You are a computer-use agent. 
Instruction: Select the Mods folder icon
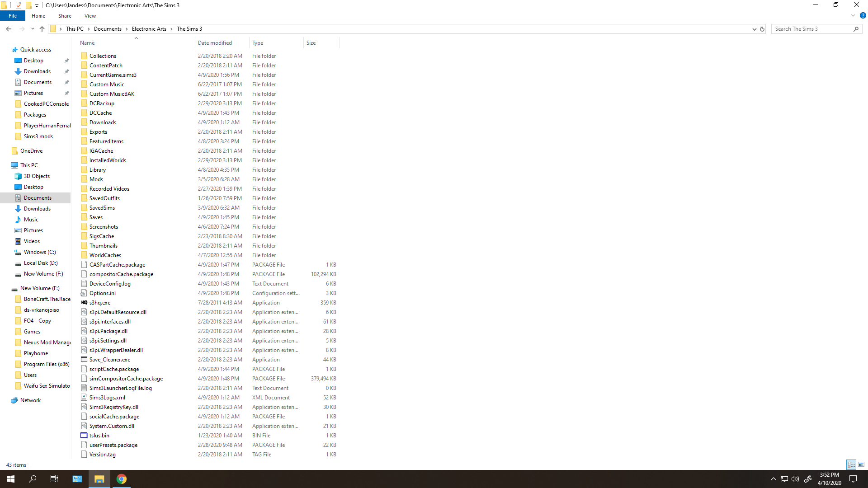[84, 179]
